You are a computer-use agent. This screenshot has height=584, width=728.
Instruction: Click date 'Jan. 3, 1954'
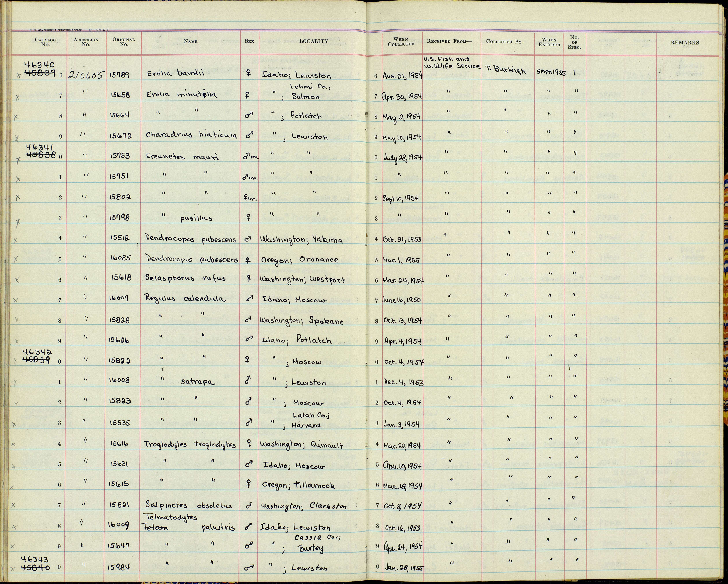tap(401, 424)
